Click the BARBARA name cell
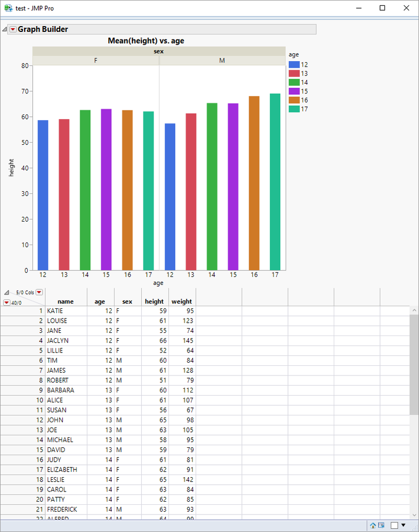 [x=66, y=390]
